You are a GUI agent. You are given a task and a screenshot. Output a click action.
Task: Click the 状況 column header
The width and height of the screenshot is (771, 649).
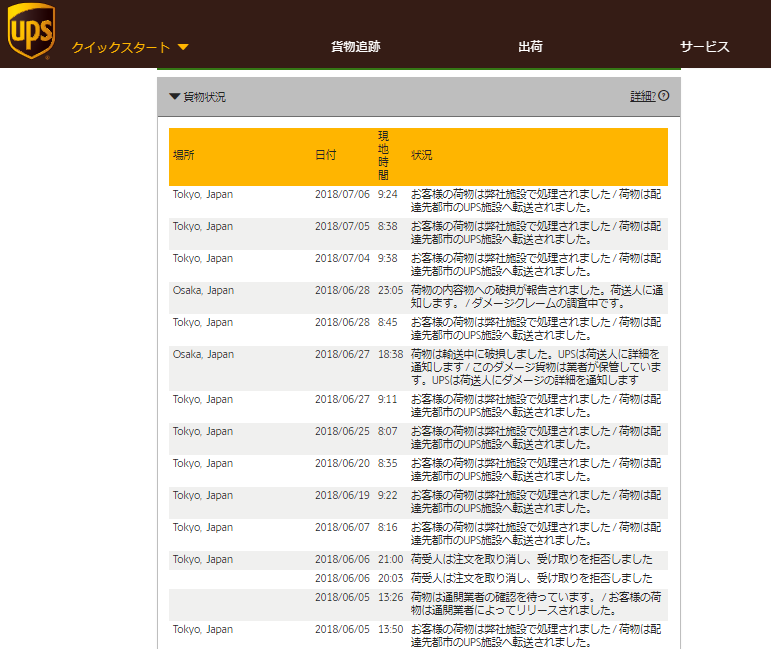tap(421, 155)
